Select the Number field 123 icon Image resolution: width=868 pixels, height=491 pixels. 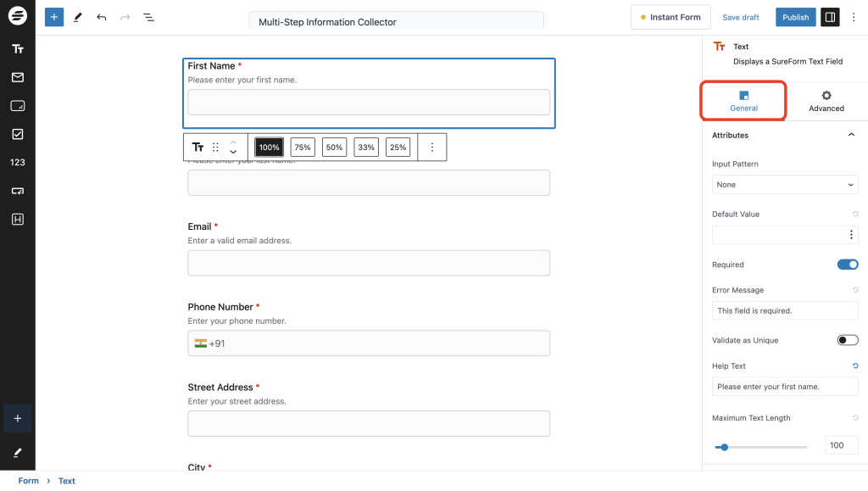[17, 161]
